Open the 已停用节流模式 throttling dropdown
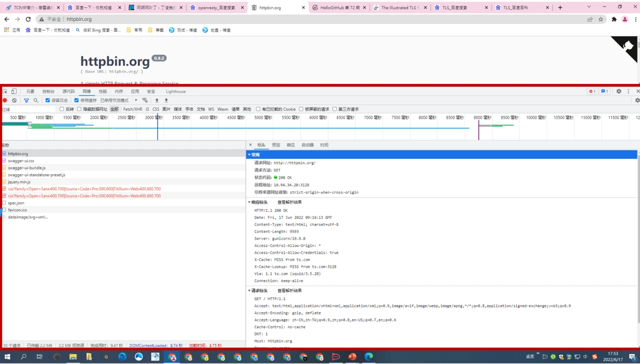Screen dimensions: 640x364 [119, 100]
